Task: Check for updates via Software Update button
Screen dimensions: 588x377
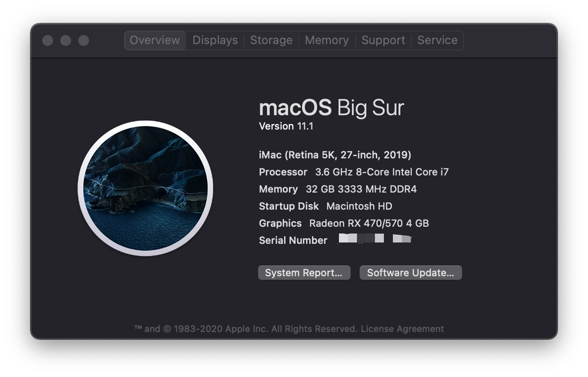Action: (x=410, y=273)
